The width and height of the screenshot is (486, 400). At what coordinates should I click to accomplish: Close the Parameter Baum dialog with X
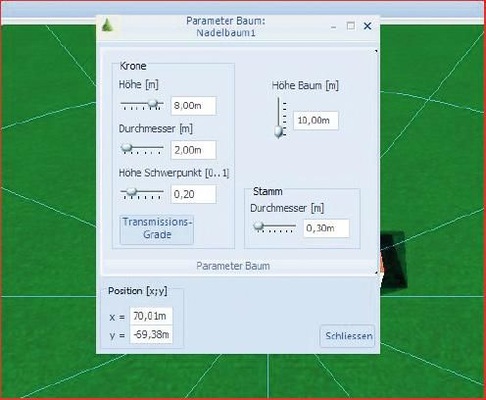pyautogui.click(x=367, y=26)
